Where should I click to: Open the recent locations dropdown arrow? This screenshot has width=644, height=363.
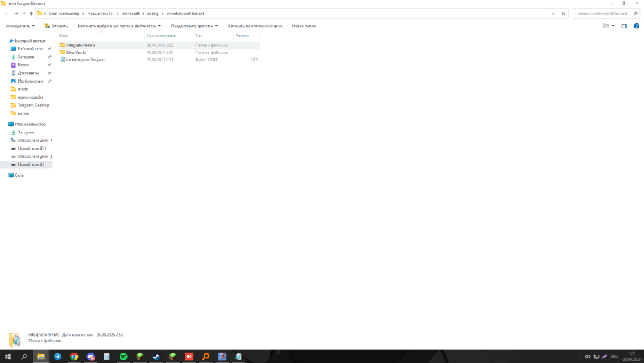(24, 14)
